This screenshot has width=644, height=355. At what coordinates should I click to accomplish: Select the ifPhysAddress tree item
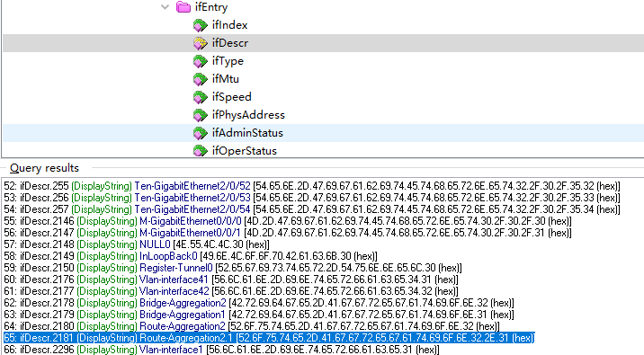248,115
